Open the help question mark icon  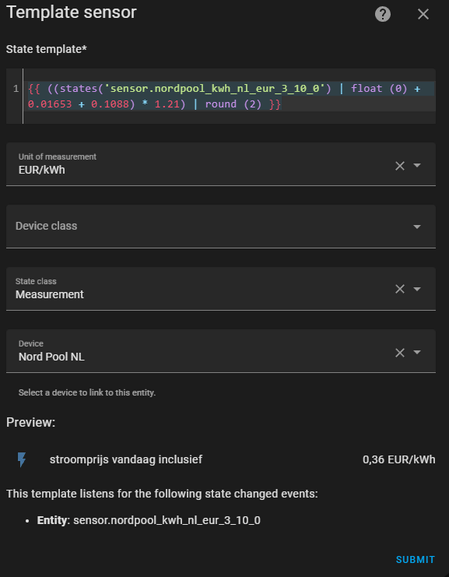click(x=383, y=14)
